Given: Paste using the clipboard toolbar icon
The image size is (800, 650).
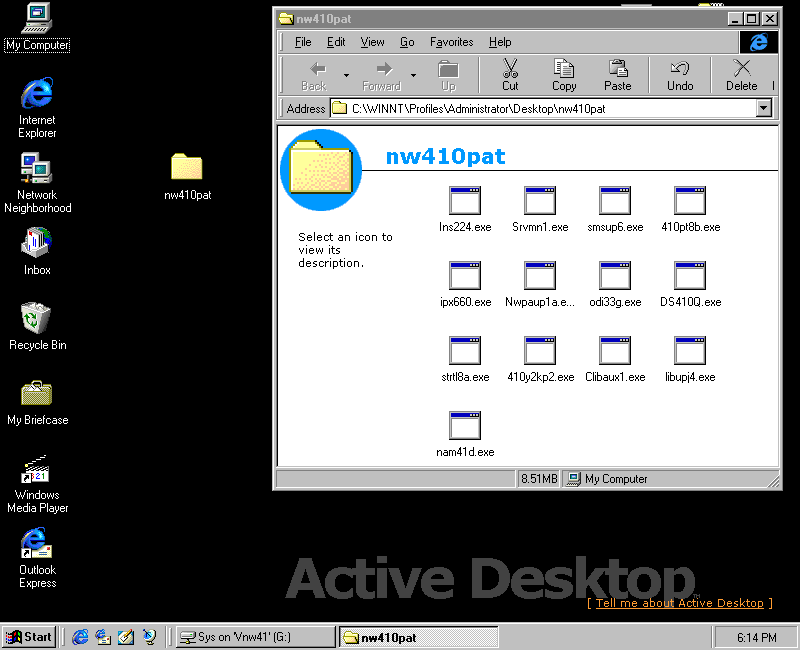Looking at the screenshot, I should (x=617, y=76).
